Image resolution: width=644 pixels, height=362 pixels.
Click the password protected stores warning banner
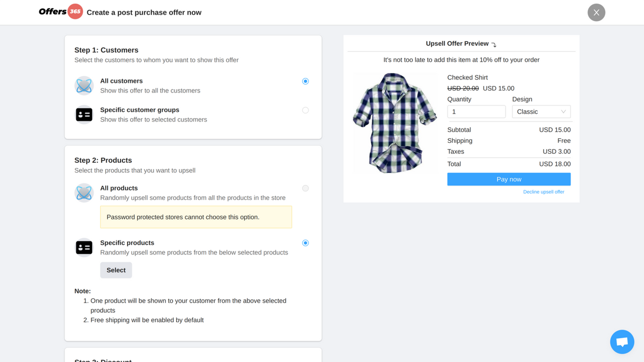click(196, 217)
